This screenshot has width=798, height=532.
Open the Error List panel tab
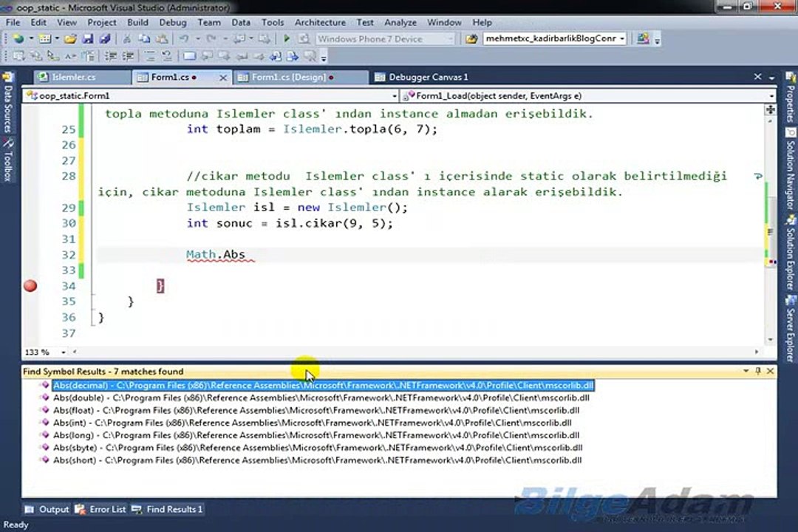[100, 509]
